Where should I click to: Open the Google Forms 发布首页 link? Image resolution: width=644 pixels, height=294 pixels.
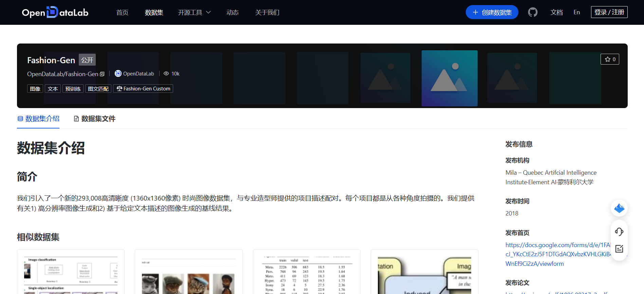point(558,254)
